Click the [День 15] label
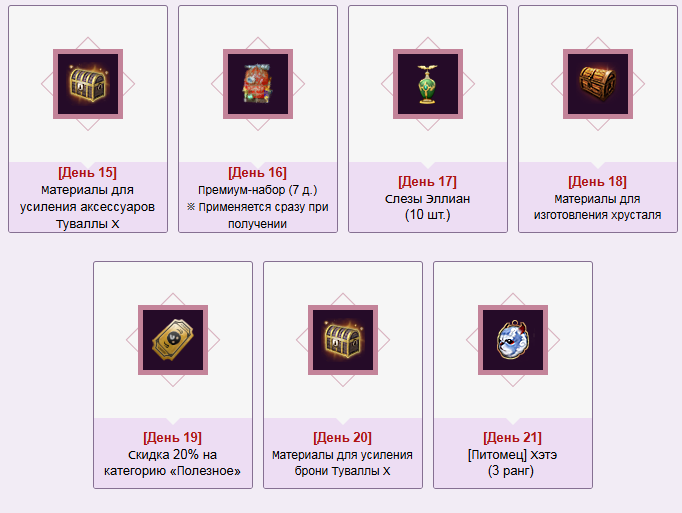Viewport: 682px width, 513px height. click(87, 172)
